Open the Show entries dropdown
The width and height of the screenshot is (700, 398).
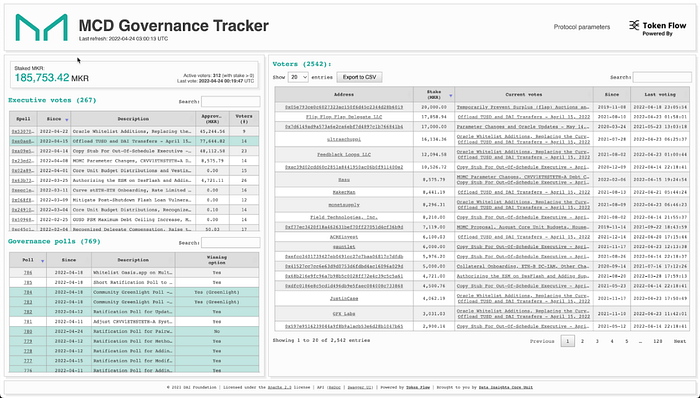click(298, 77)
